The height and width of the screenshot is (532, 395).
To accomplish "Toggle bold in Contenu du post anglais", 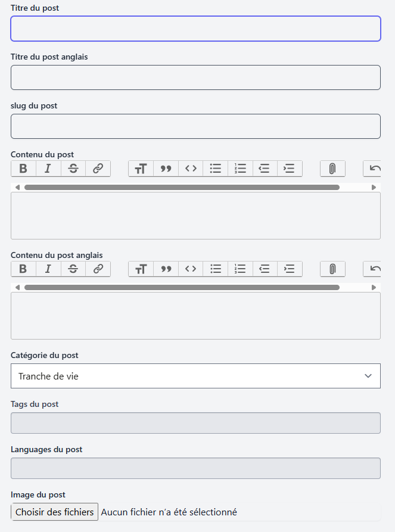I will pos(23,269).
